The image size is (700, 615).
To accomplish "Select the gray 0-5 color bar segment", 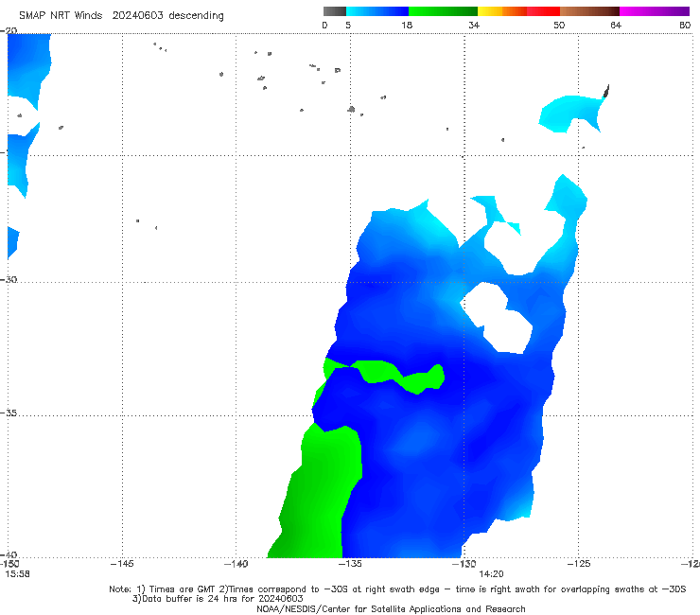I will pyautogui.click(x=334, y=11).
